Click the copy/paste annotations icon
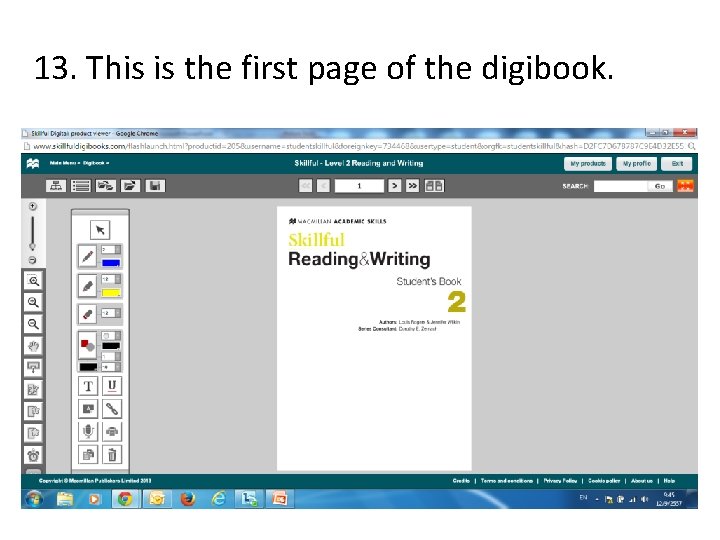The width and height of the screenshot is (720, 540). (88, 455)
